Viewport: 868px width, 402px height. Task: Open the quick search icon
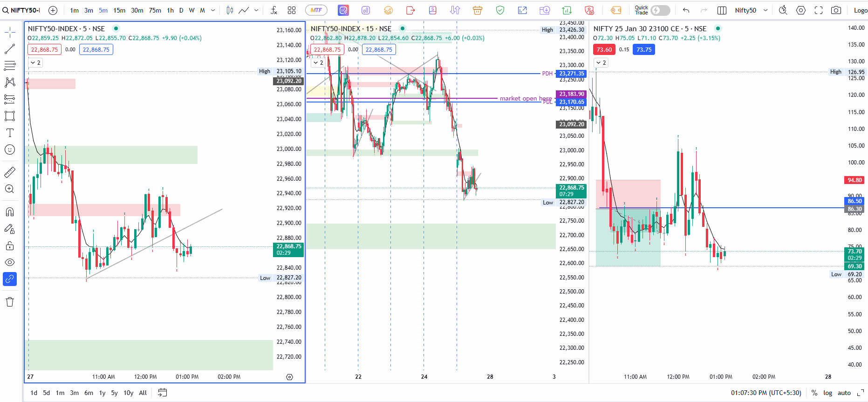[783, 10]
